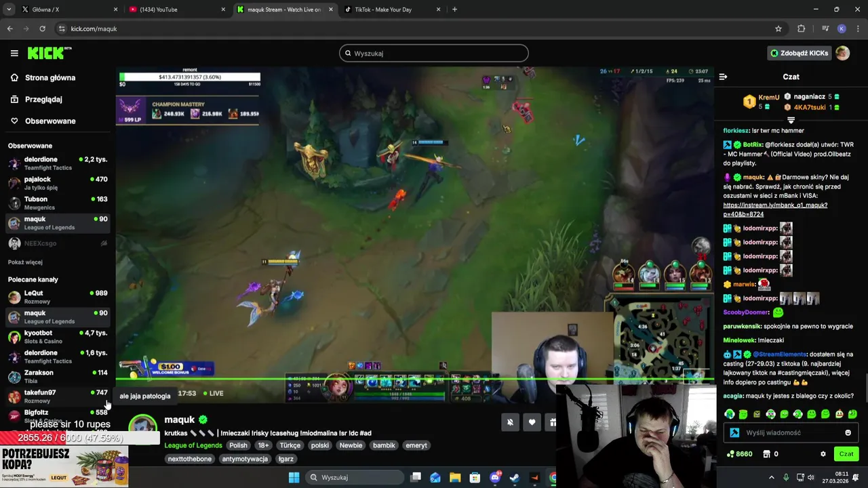Click the gift subscription icon
Image resolution: width=868 pixels, height=488 pixels.
click(x=552, y=422)
